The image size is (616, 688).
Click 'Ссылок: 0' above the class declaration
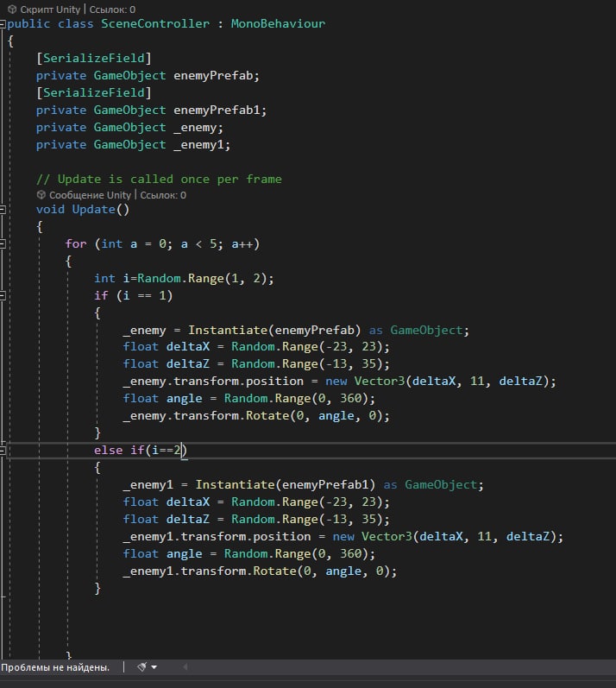tap(112, 9)
